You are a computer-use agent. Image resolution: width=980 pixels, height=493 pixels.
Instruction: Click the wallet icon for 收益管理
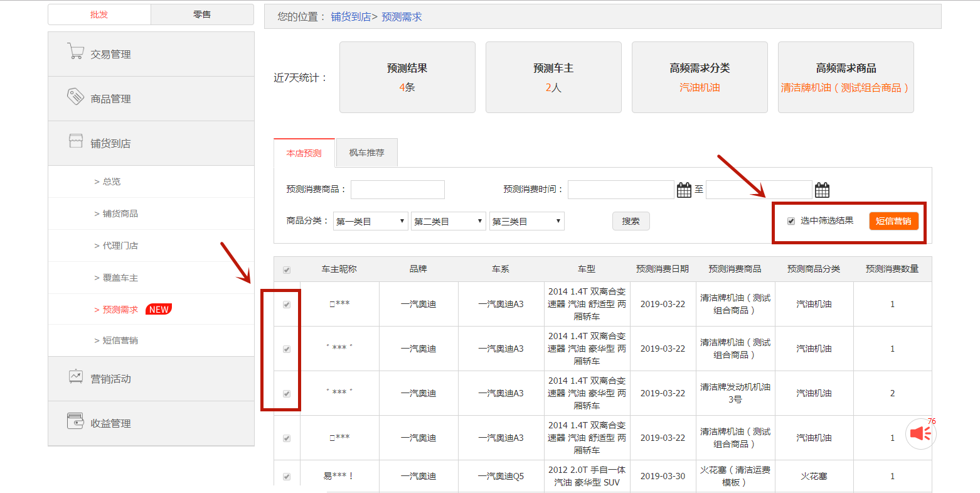click(x=75, y=421)
